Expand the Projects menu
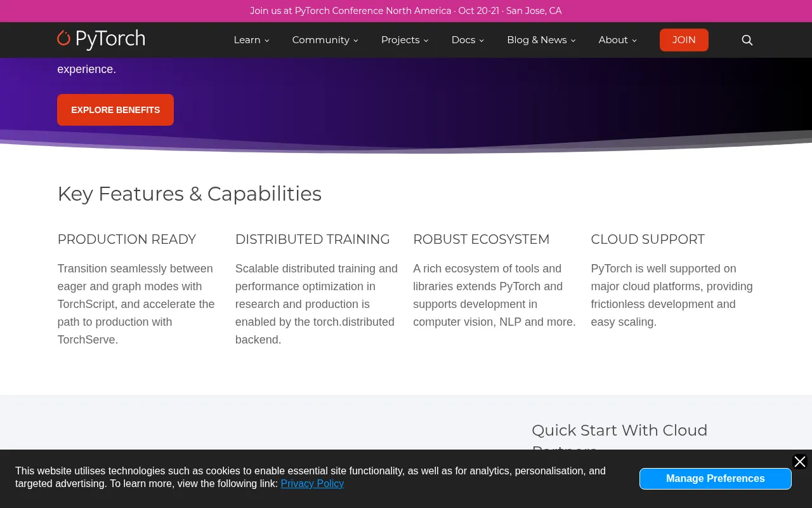 405,40
